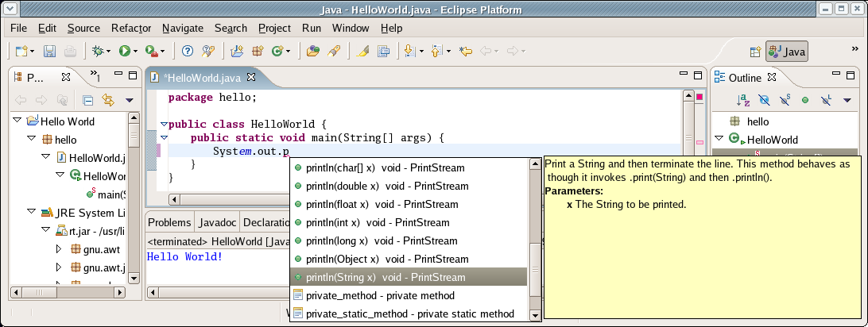Close the Outline view tab

pos(772,77)
